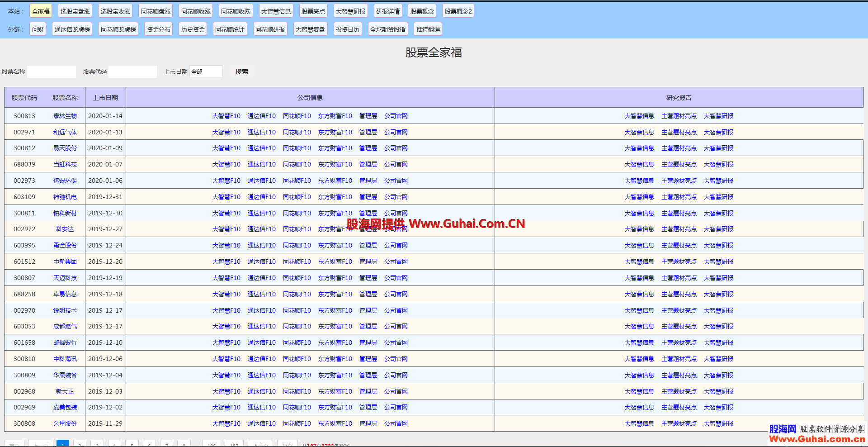This screenshot has width=868, height=447.
Task: Open 主营题材亮点 for 新大正 row
Action: [x=679, y=391]
